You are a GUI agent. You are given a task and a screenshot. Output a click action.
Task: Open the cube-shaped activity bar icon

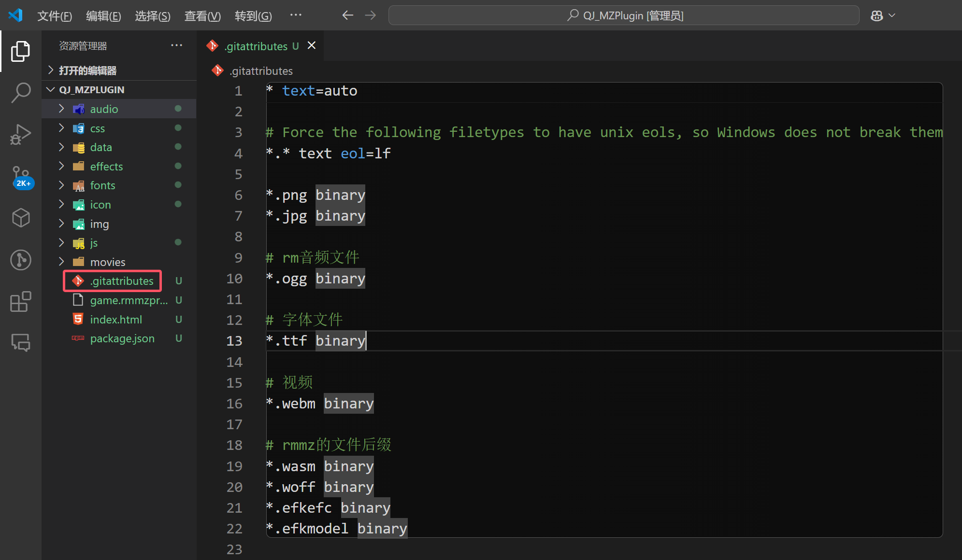tap(20, 218)
